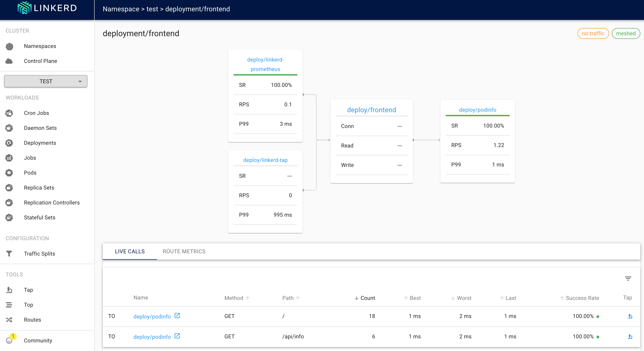
Task: Click the 'no traffic' status badge
Action: coord(593,33)
